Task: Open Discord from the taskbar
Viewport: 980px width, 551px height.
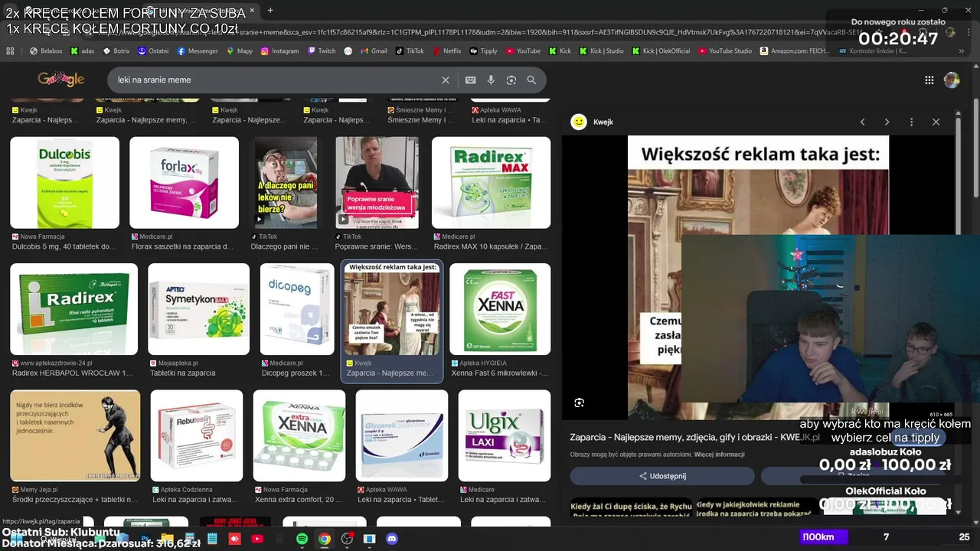Action: [x=392, y=539]
